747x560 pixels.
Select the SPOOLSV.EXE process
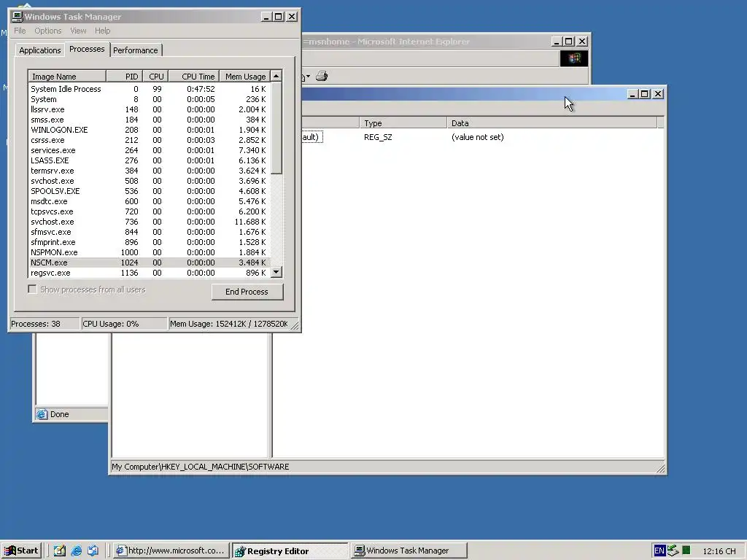(149, 192)
